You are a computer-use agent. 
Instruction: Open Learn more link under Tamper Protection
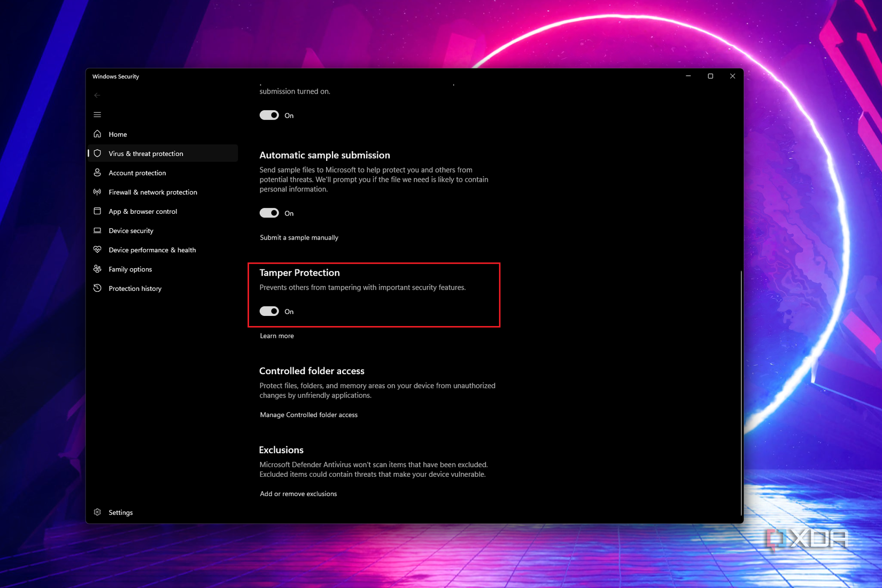[x=277, y=336]
